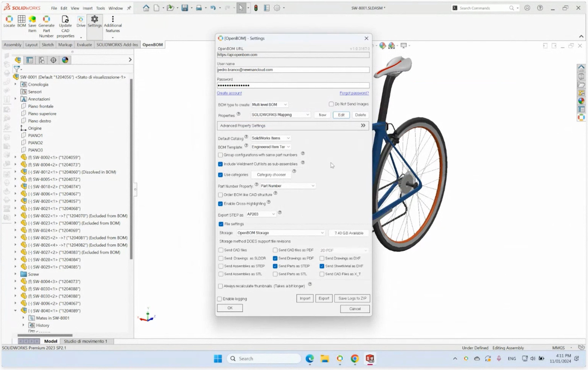Select the DimXpertManager crosshair tab icon
This screenshot has height=370, width=588.
click(x=53, y=60)
